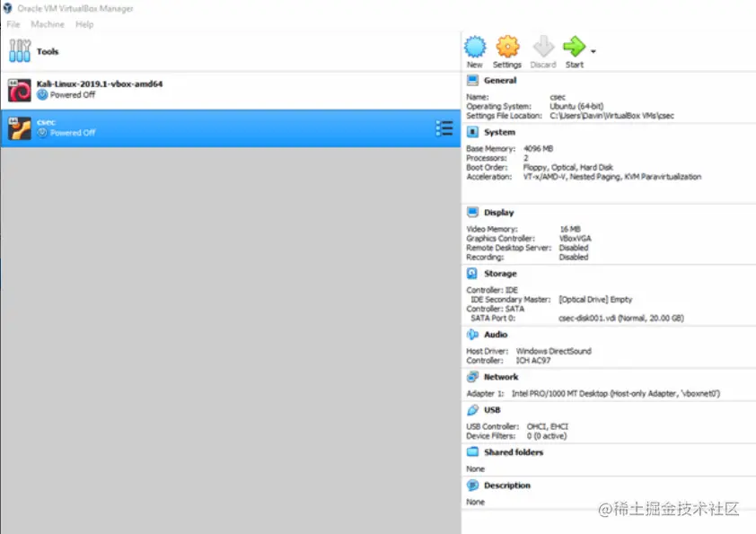
Task: Click the VirtualBox app title icon
Action: pyautogui.click(x=8, y=8)
